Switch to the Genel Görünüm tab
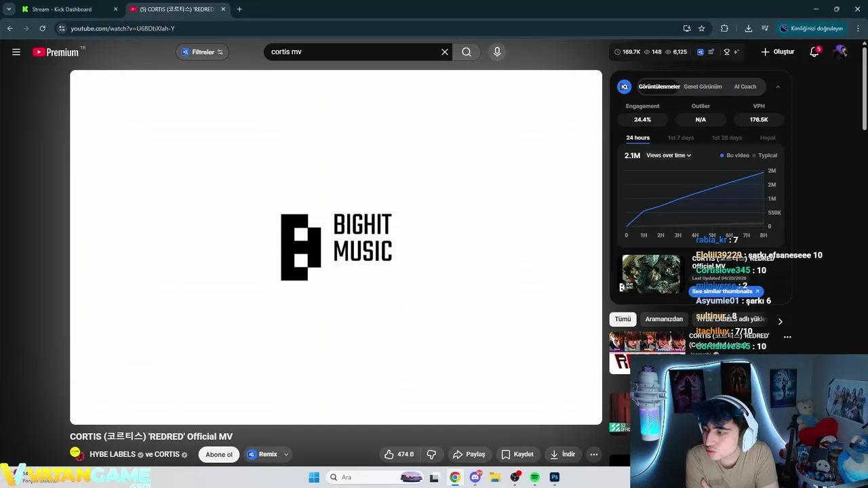This screenshot has height=488, width=868. point(703,87)
